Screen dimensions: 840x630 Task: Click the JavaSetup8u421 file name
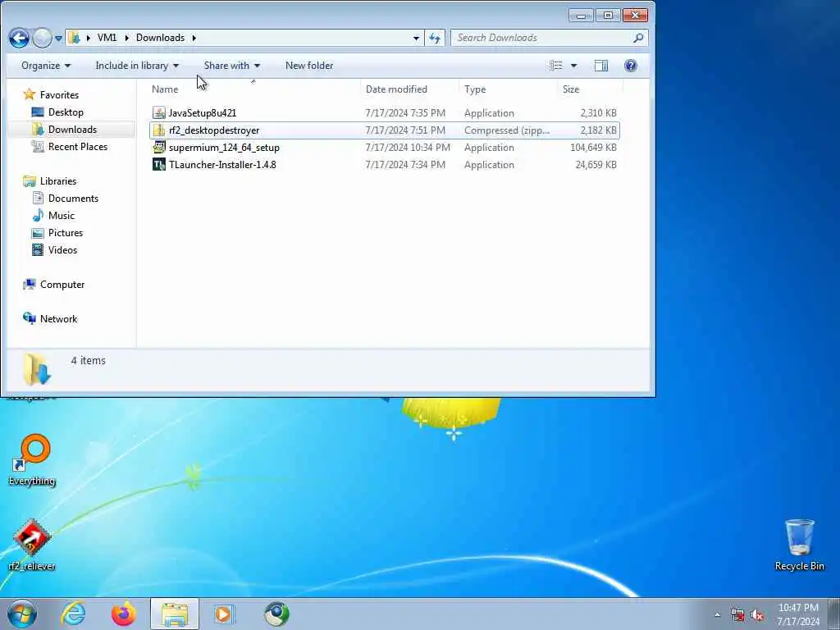203,113
